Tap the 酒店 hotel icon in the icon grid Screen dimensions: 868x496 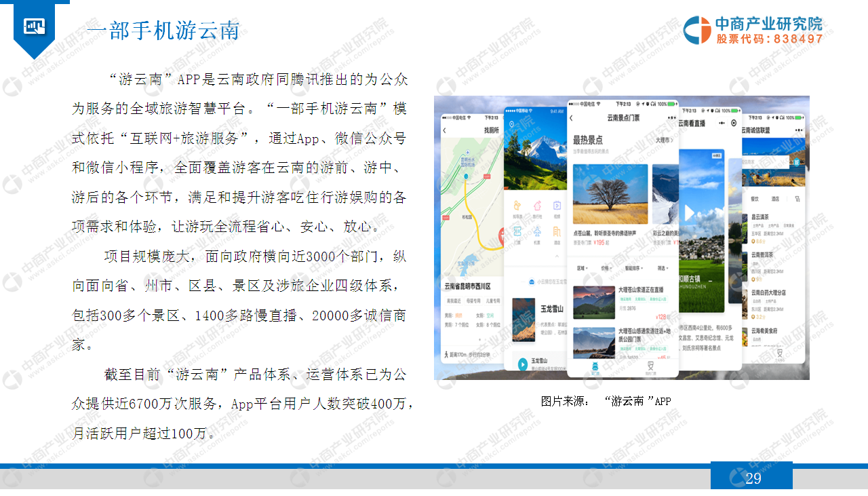click(557, 231)
